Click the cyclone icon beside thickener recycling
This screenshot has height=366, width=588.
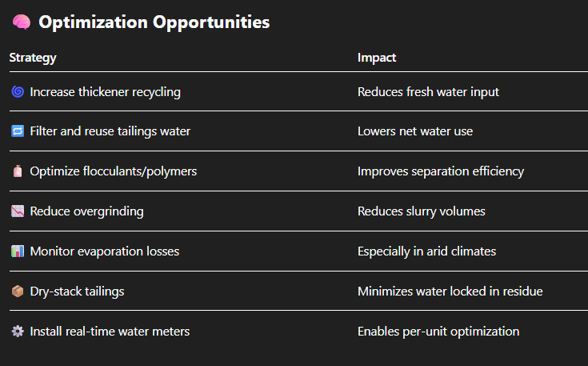[x=18, y=92]
